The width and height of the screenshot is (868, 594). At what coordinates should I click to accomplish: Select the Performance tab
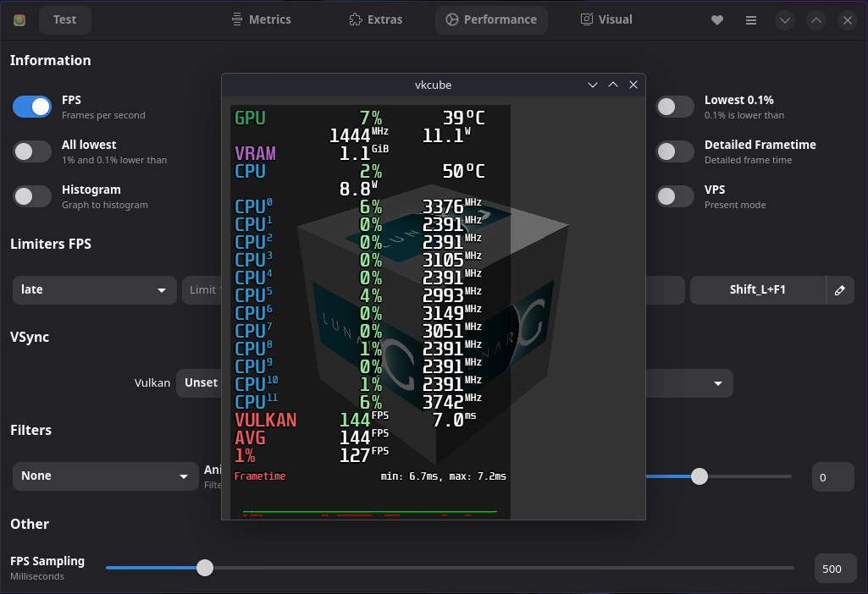tap(491, 20)
